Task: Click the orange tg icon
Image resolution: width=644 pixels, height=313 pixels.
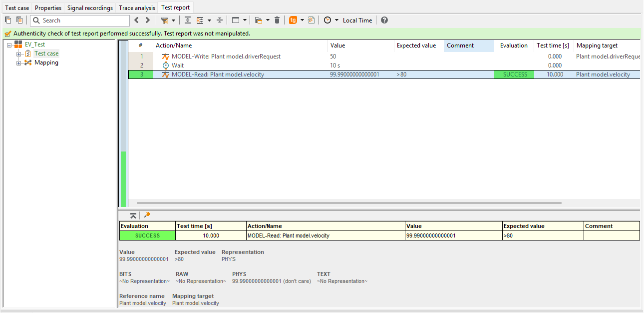Action: pyautogui.click(x=293, y=20)
